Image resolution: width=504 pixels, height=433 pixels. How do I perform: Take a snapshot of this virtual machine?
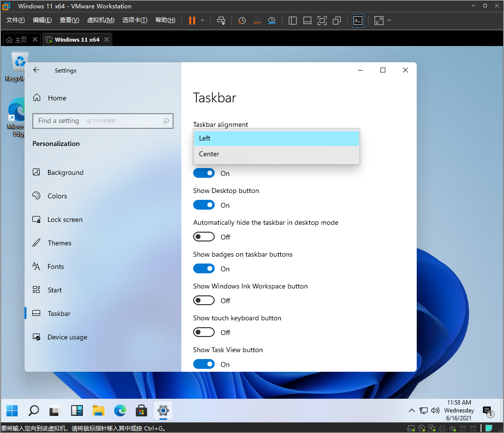point(241,21)
